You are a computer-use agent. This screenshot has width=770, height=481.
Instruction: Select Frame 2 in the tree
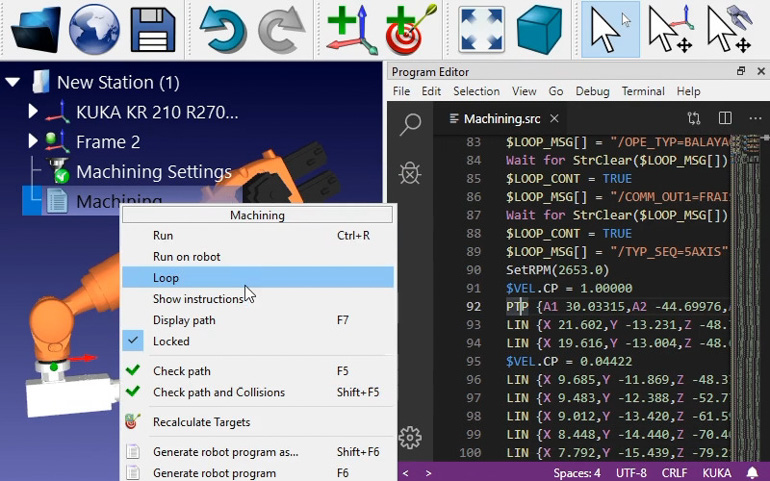click(x=108, y=141)
